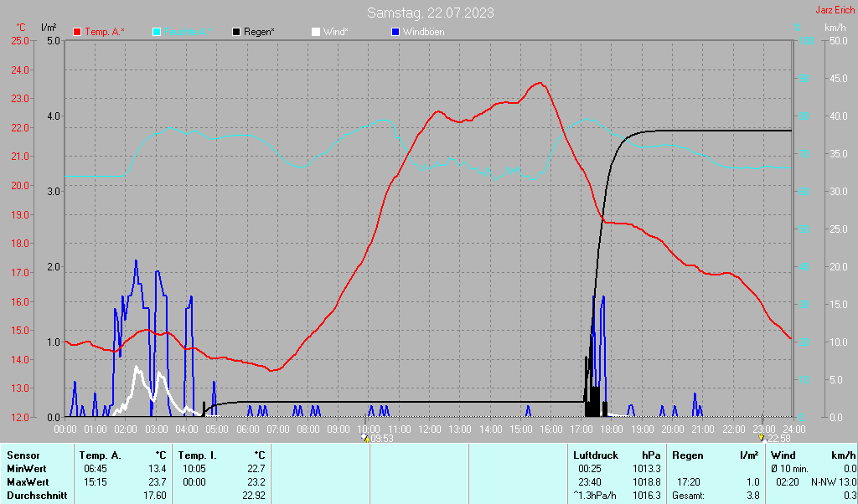This screenshot has height=504, width=858.
Task: Click the MaxWert row label
Action: tap(28, 483)
